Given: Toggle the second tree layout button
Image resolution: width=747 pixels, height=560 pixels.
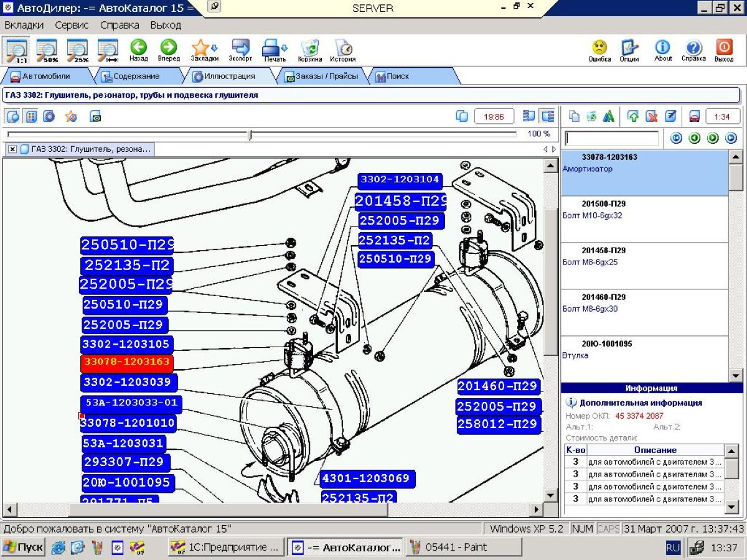Looking at the screenshot, I should click(548, 116).
